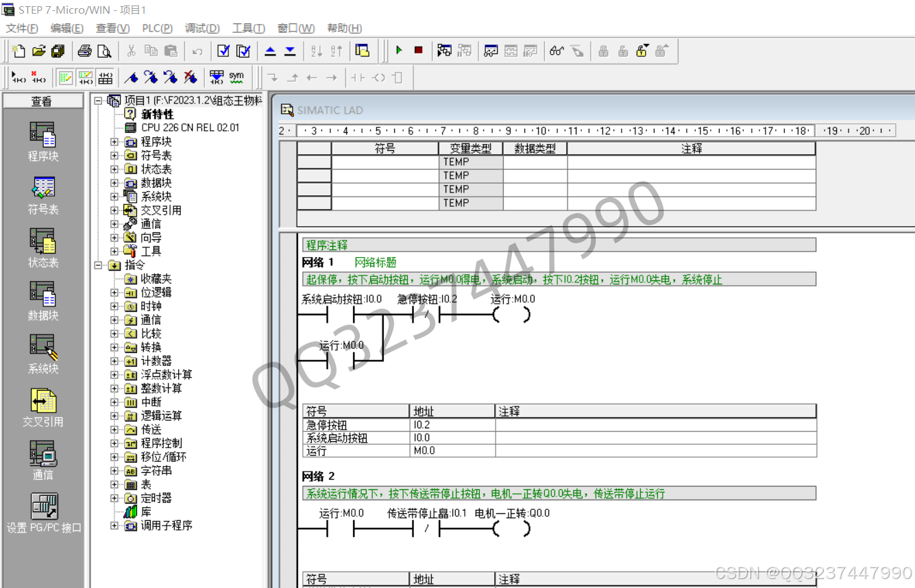The image size is (915, 588).
Task: Open the 查看(V) menu
Action: pos(112,28)
